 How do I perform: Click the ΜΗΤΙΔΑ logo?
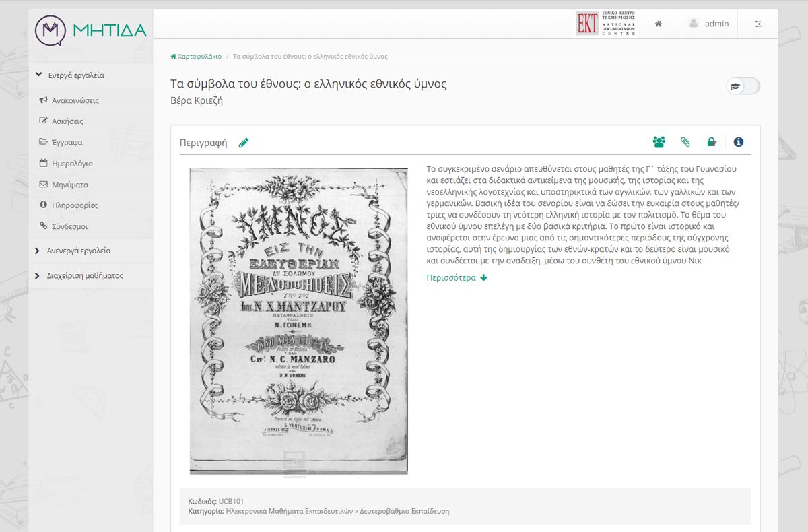point(90,30)
